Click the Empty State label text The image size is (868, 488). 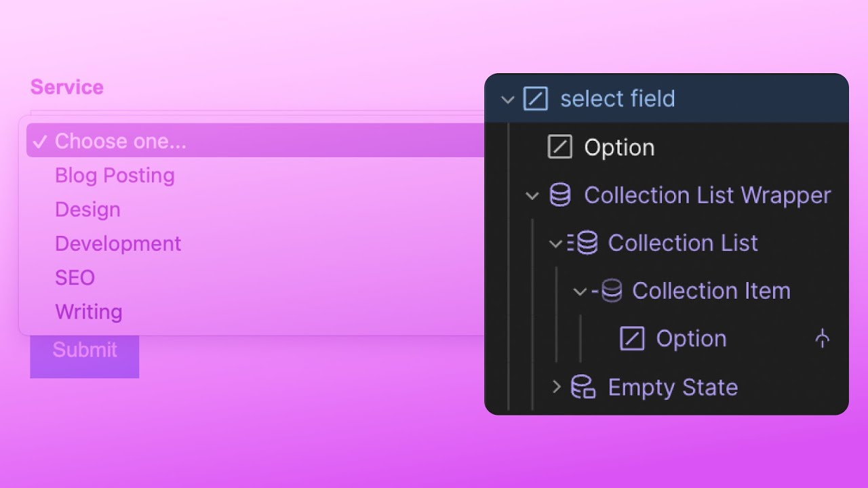(x=673, y=387)
